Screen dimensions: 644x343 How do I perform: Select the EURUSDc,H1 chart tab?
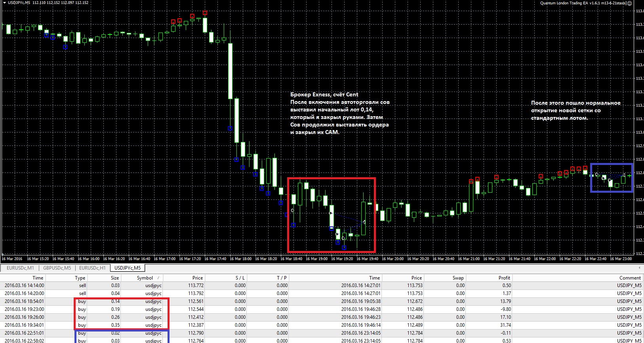click(x=92, y=268)
